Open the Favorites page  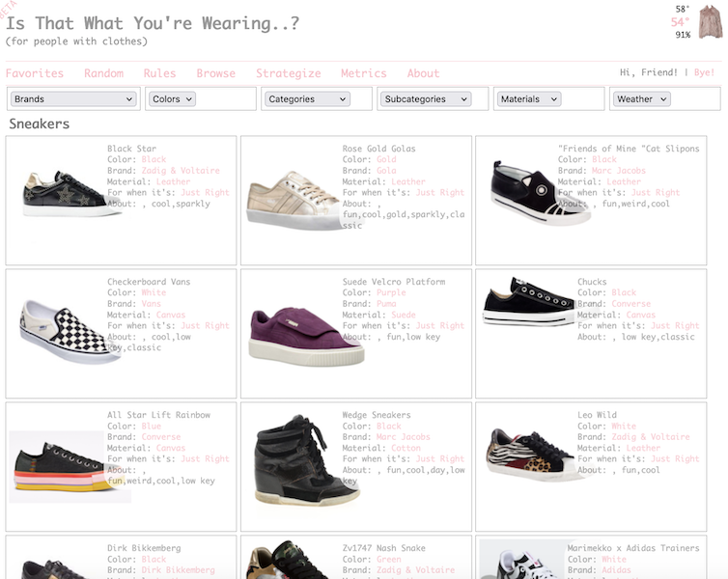point(35,73)
